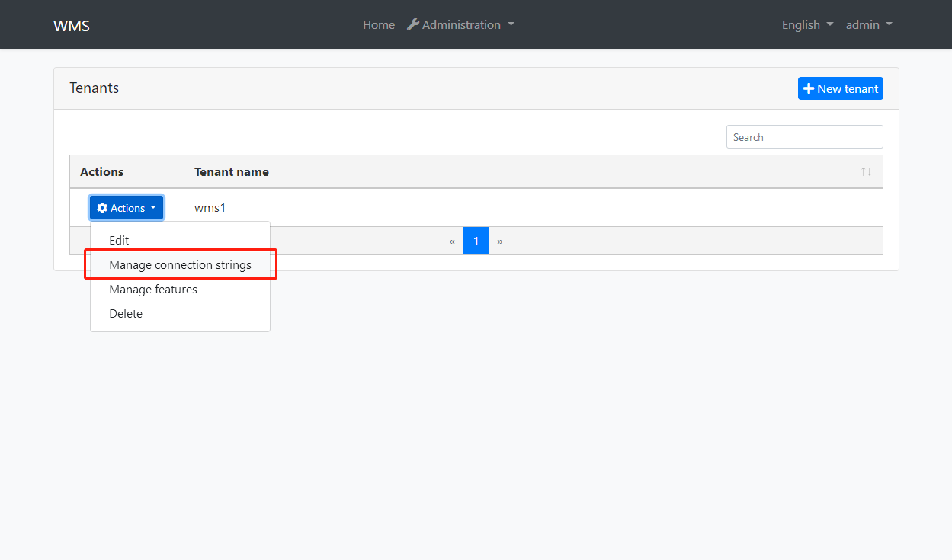Click the gear icon on the Actions button

[102, 207]
